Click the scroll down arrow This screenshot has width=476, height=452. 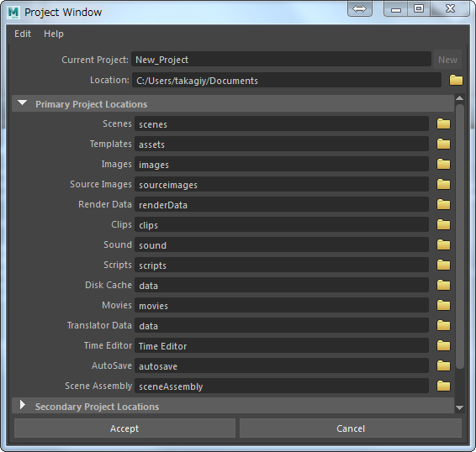coord(460,408)
